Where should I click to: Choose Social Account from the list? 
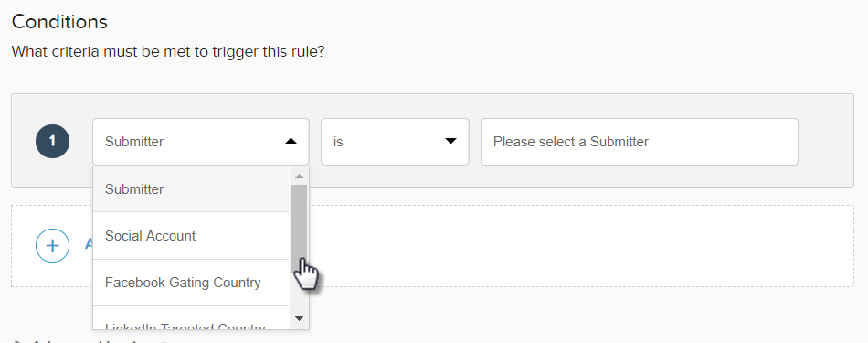[x=191, y=235]
